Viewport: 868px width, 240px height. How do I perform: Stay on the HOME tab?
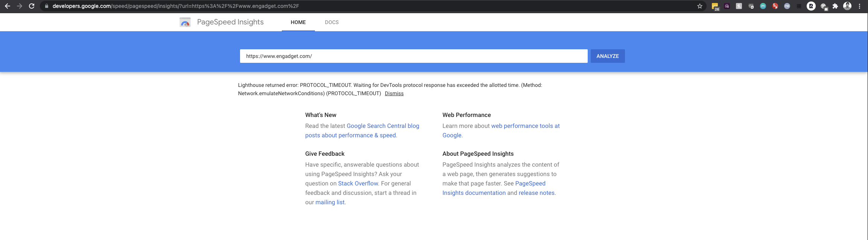tap(298, 22)
